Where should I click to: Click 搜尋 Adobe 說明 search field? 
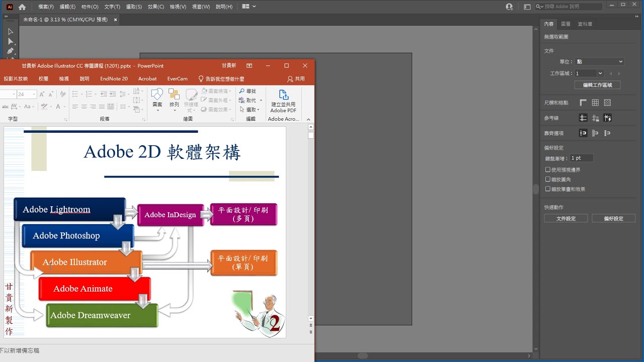pos(569,7)
